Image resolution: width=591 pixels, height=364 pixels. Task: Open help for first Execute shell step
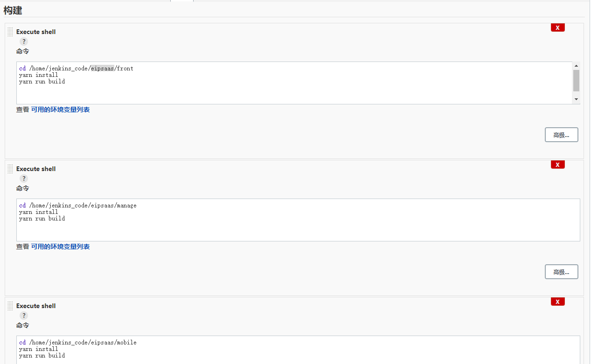pos(24,41)
